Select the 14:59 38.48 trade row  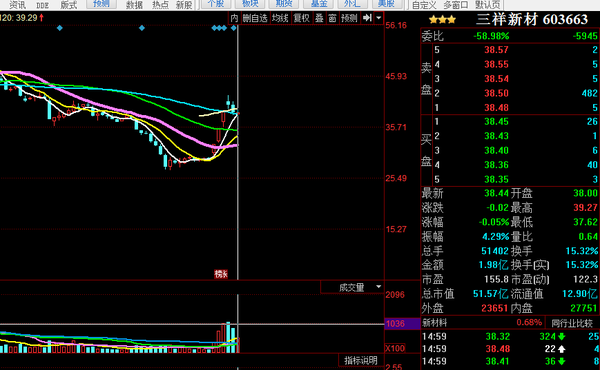pos(510,349)
